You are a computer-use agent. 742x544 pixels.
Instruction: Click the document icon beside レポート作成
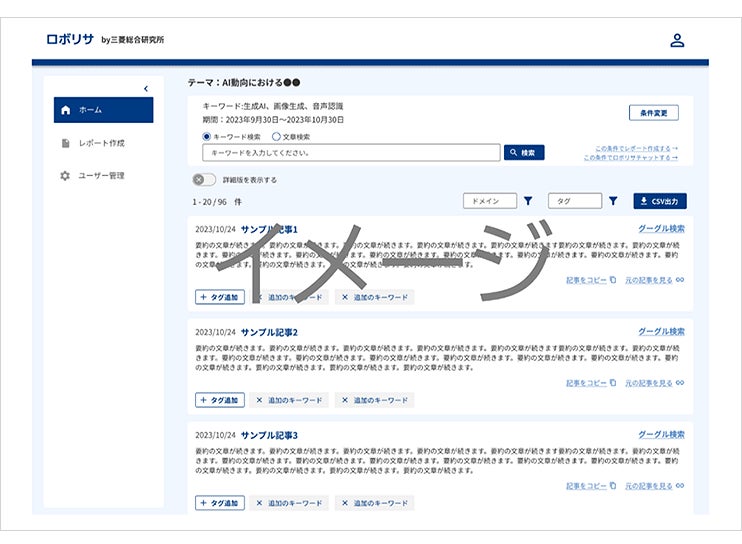click(66, 143)
